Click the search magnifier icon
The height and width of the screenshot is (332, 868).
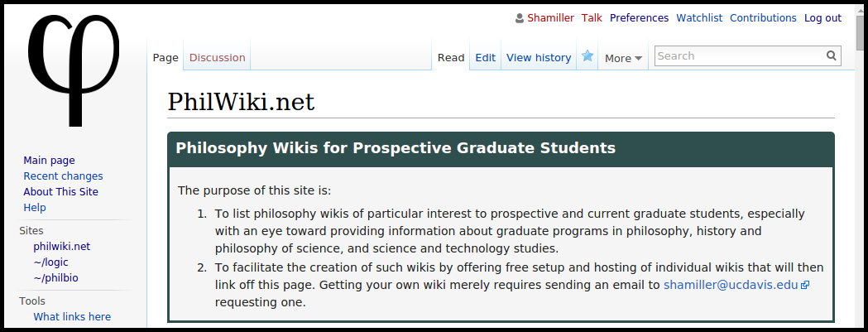pyautogui.click(x=831, y=55)
